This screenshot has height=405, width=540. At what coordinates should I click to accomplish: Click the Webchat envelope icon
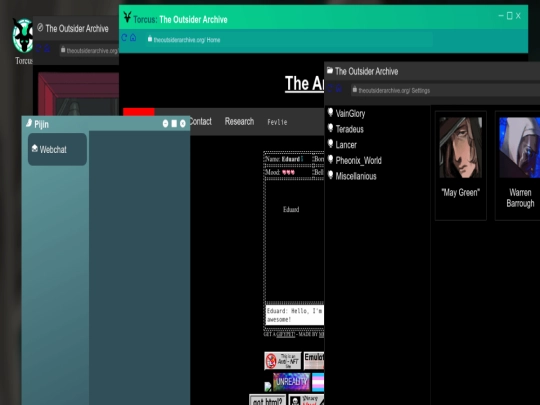click(x=34, y=148)
